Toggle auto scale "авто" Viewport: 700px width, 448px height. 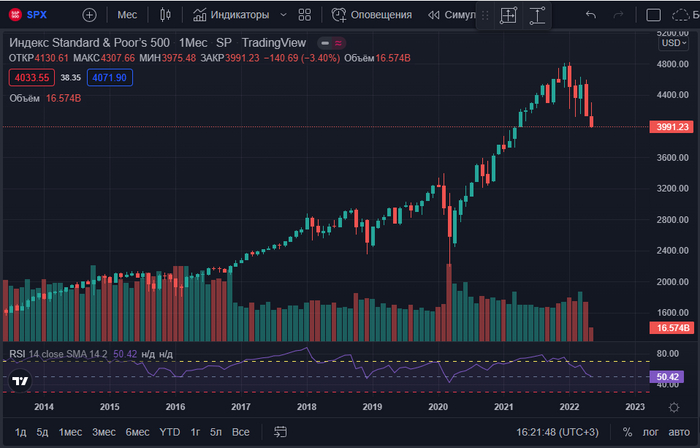[x=681, y=432]
